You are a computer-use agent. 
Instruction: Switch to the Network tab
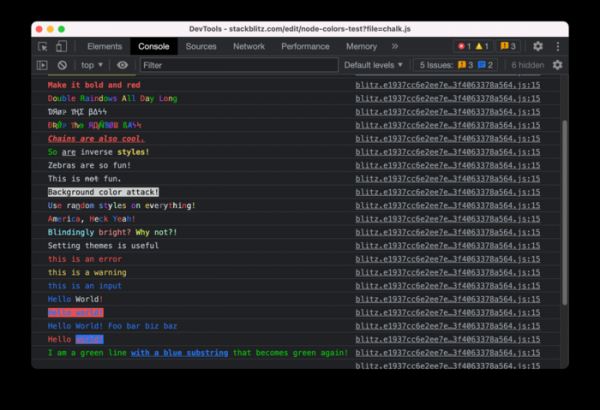point(249,46)
